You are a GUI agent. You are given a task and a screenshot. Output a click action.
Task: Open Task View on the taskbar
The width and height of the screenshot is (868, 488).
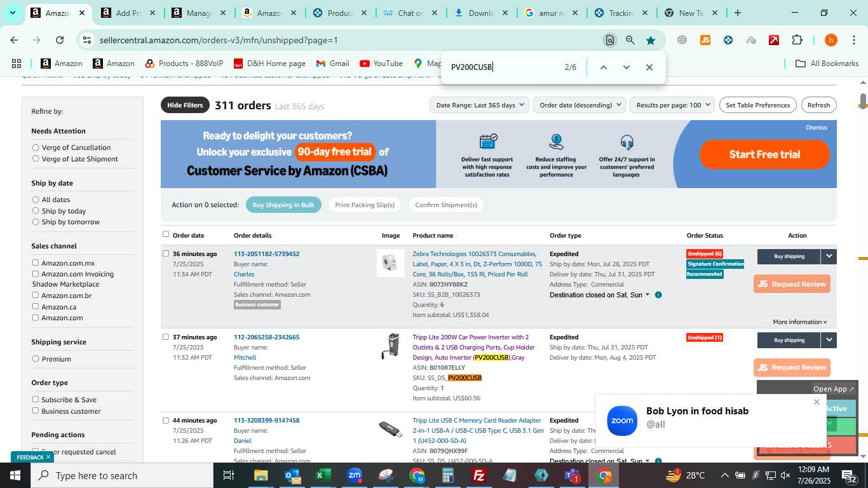click(x=229, y=475)
